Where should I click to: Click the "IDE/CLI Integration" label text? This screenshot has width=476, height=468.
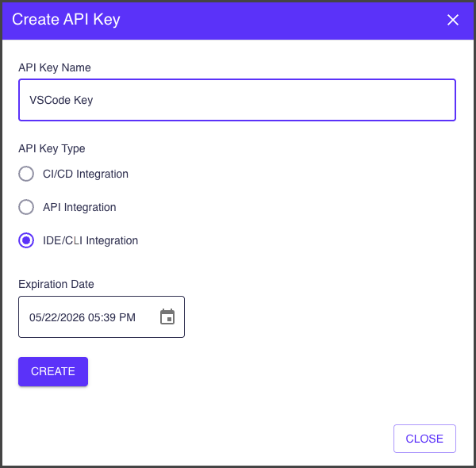(90, 240)
